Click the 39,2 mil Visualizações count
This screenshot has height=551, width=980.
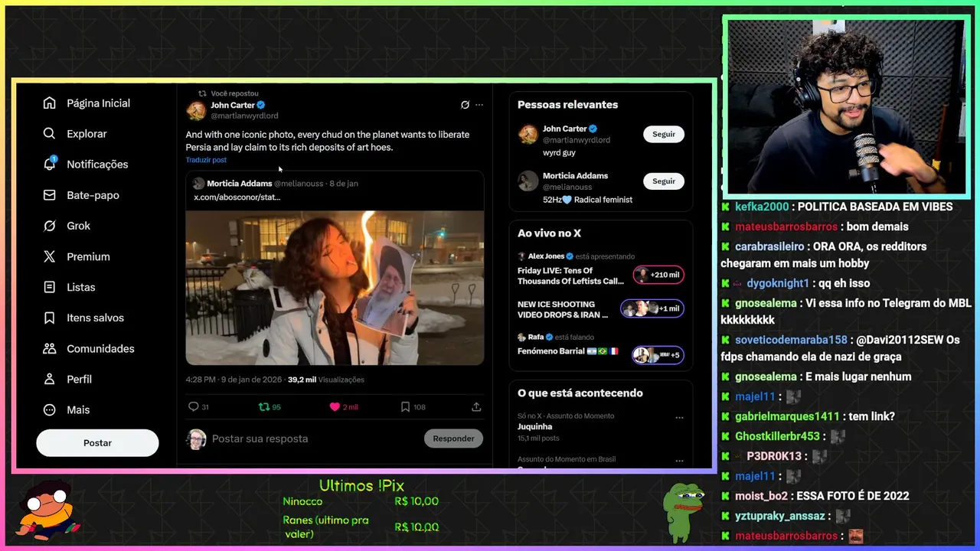326,380
